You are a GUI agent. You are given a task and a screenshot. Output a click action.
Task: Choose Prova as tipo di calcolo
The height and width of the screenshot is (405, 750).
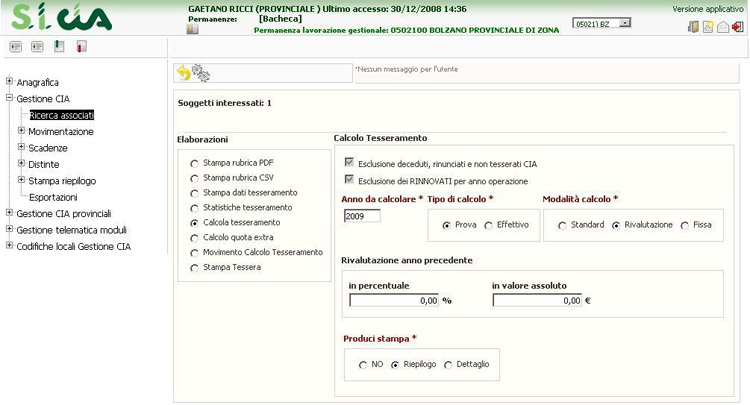[x=446, y=225]
